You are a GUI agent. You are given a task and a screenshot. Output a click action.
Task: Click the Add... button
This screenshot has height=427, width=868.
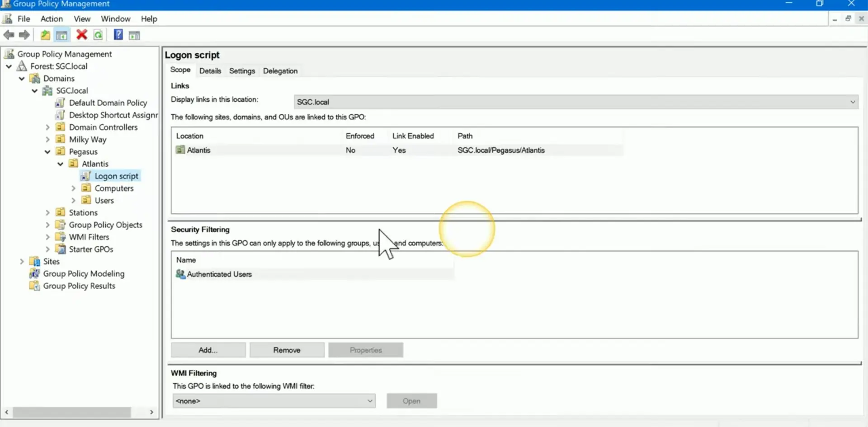tap(208, 350)
